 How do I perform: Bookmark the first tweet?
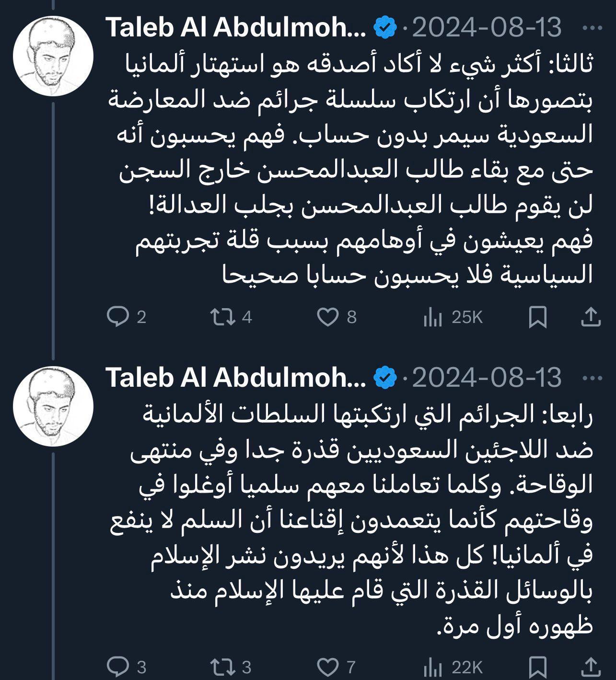click(x=537, y=317)
